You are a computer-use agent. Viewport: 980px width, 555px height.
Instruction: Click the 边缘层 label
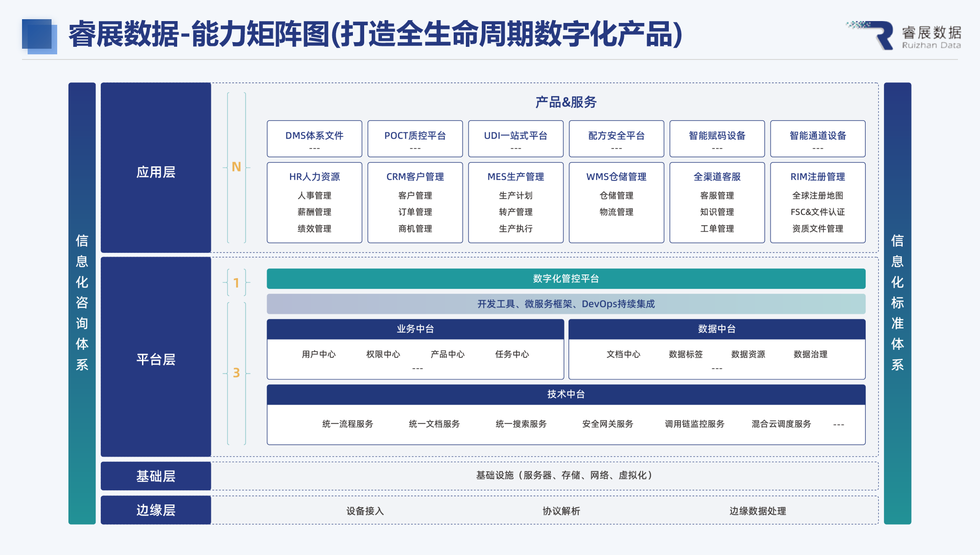pyautogui.click(x=156, y=510)
